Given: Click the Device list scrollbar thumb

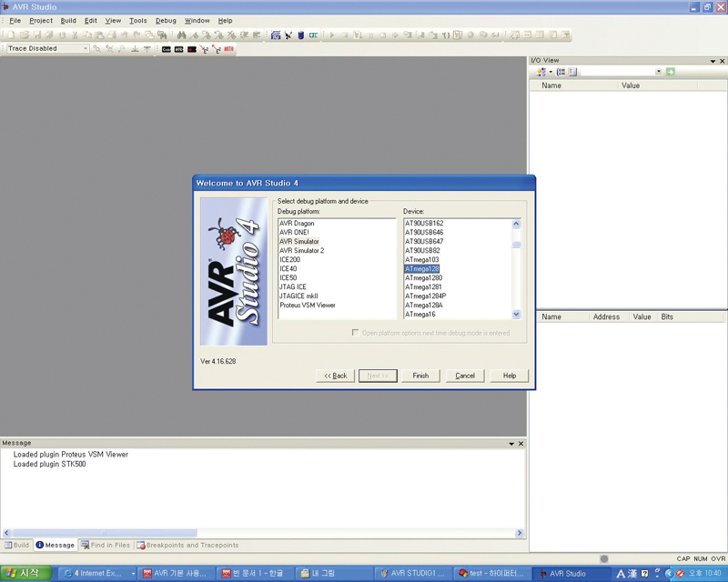Looking at the screenshot, I should (516, 245).
